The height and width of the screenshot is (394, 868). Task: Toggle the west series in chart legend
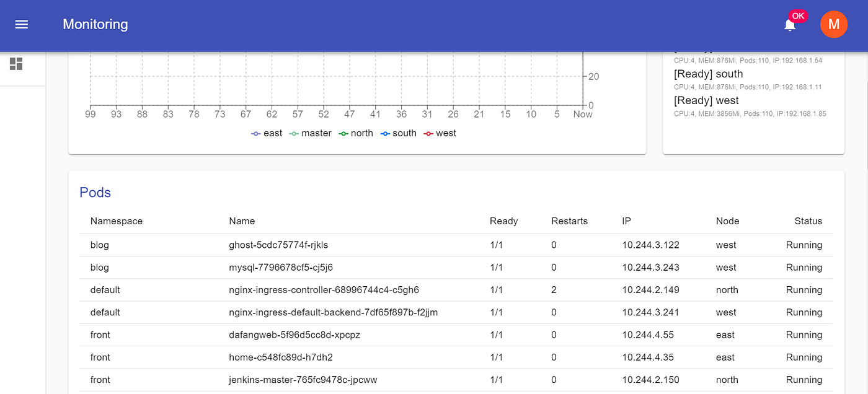pos(440,133)
